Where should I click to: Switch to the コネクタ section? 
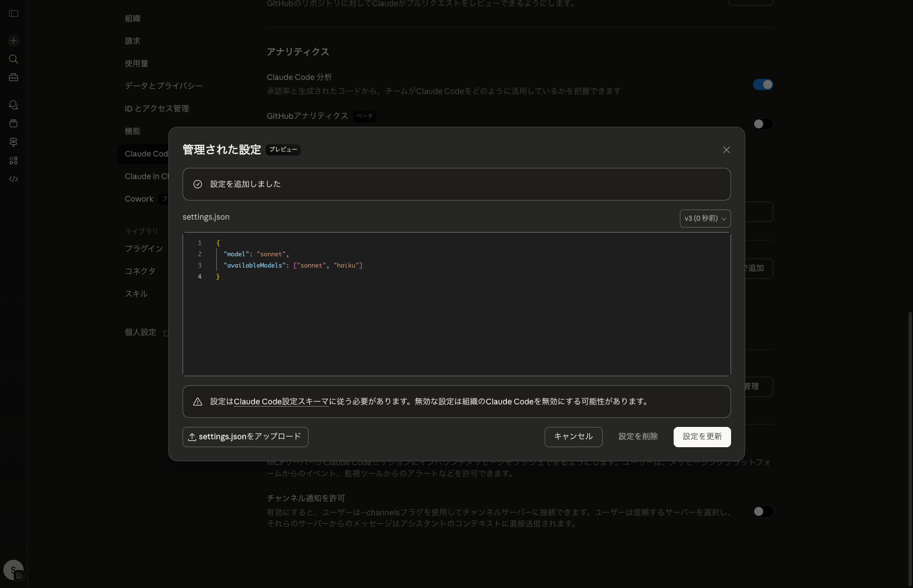coord(139,271)
